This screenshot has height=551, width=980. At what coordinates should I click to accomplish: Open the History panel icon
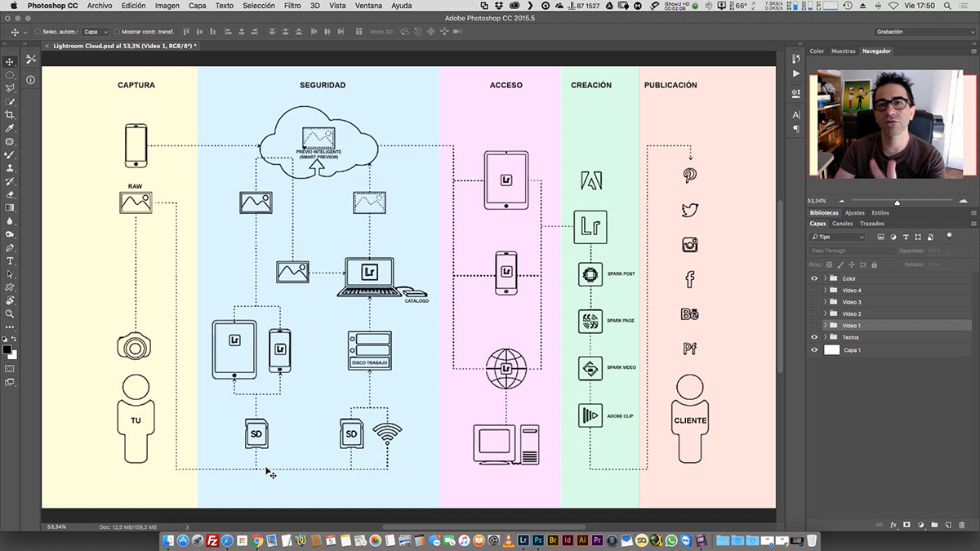click(x=796, y=59)
